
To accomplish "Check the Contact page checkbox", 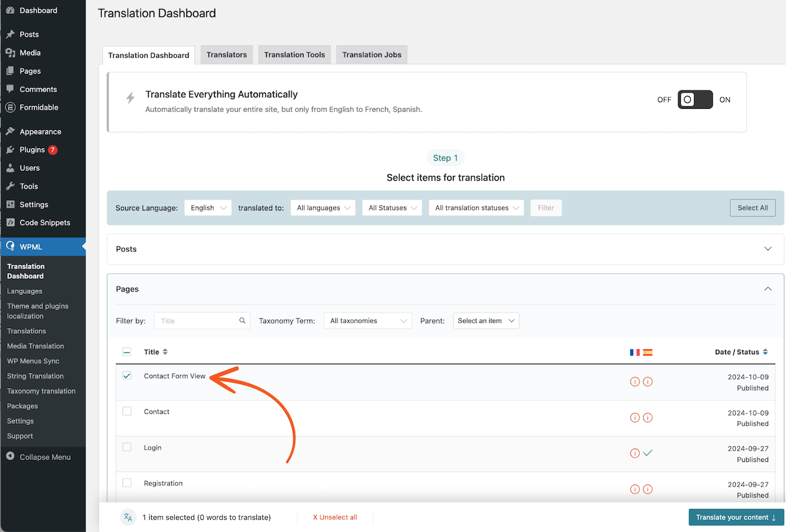I will (127, 411).
